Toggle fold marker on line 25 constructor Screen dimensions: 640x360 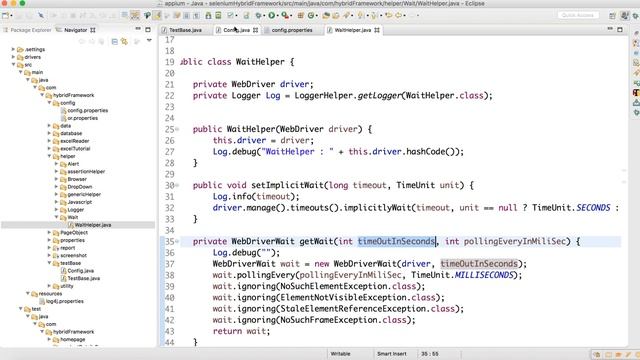point(177,129)
